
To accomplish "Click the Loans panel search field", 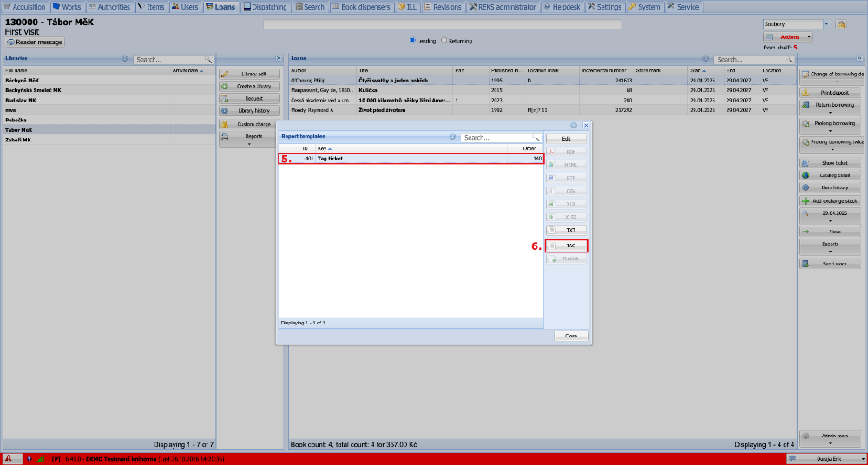I will pyautogui.click(x=750, y=59).
